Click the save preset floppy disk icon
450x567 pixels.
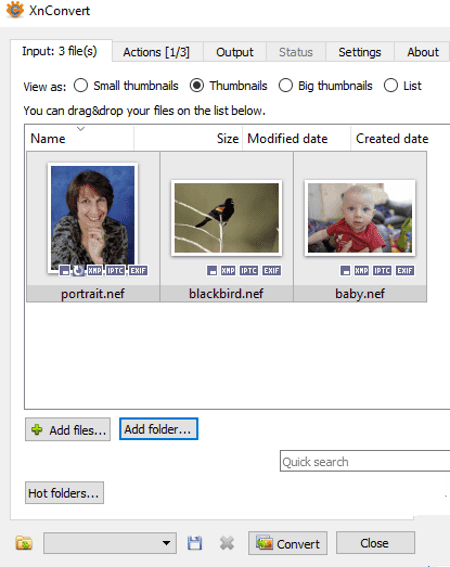[195, 543]
